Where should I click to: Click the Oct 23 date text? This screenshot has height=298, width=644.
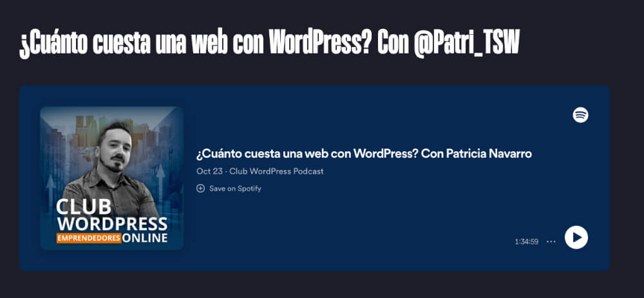[x=209, y=171]
